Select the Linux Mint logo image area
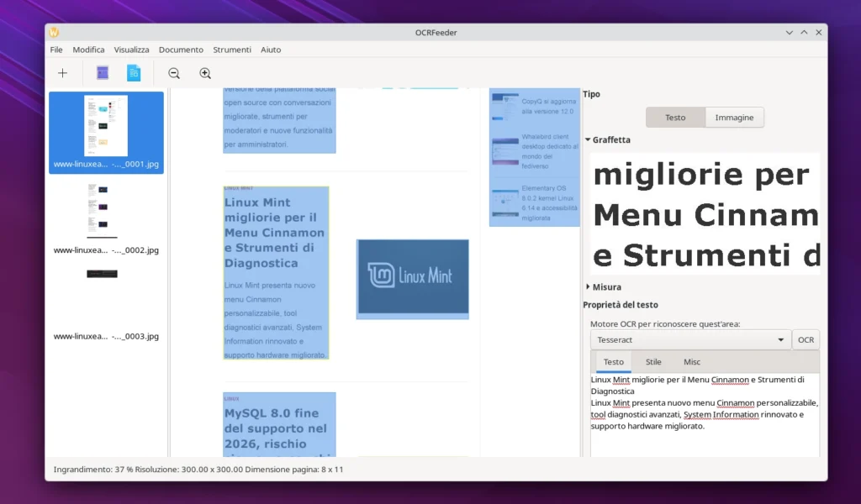Viewport: 861px width, 504px height. [x=412, y=278]
